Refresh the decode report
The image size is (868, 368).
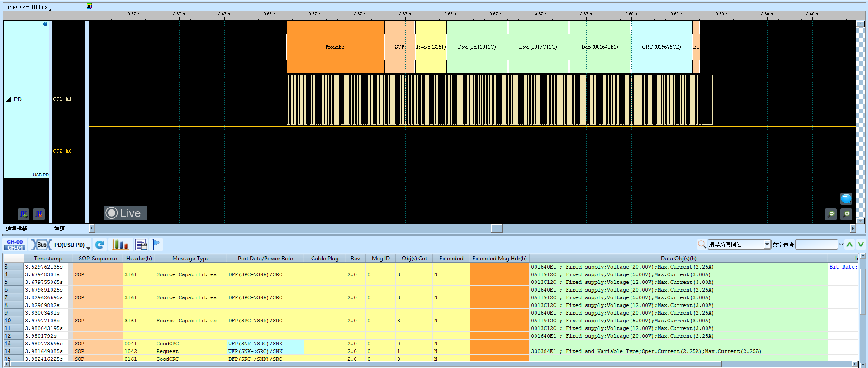(100, 245)
